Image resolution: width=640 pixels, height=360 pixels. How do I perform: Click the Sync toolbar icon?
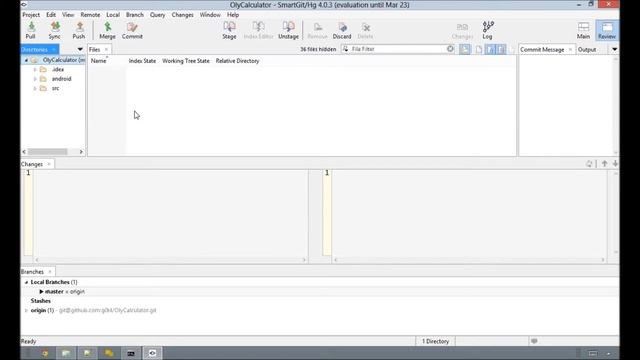click(55, 30)
